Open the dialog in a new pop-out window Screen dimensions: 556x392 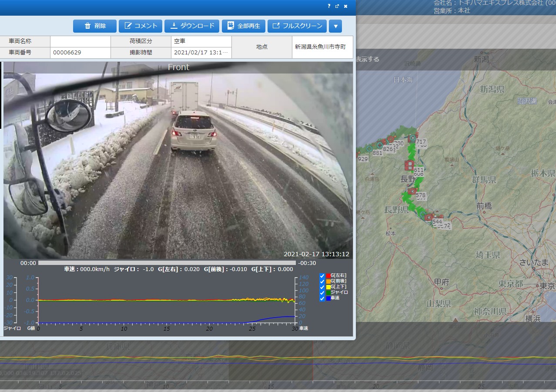(x=337, y=6)
